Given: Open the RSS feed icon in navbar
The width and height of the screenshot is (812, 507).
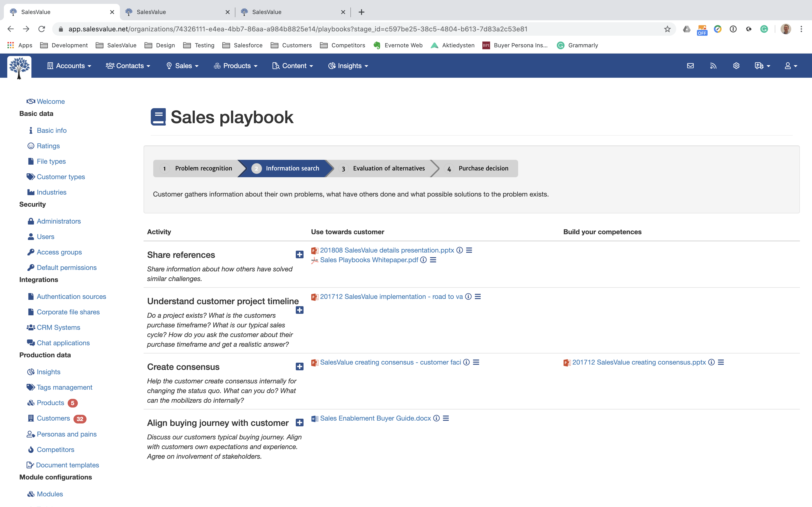Looking at the screenshot, I should [x=713, y=66].
